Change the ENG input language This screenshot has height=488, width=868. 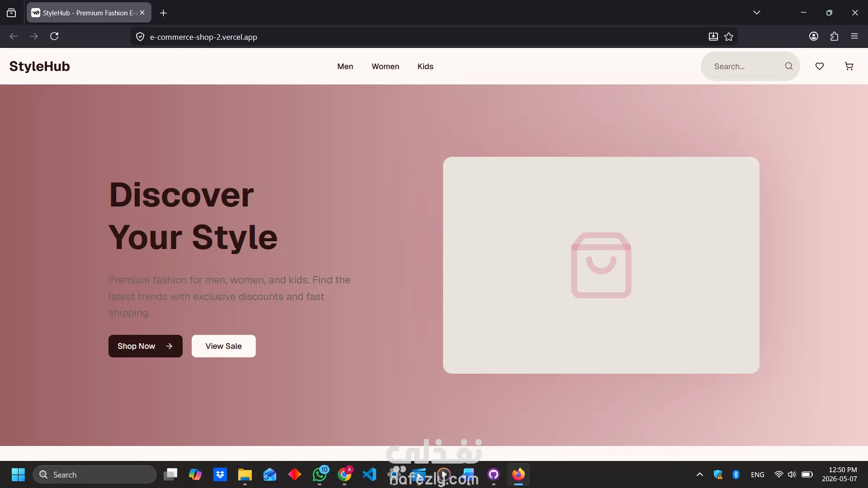pos(757,474)
